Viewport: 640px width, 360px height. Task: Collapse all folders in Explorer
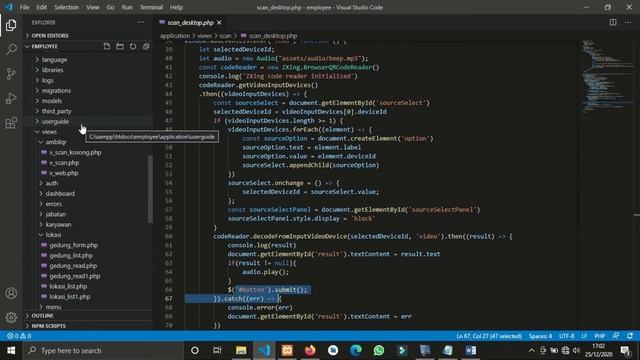click(x=146, y=46)
